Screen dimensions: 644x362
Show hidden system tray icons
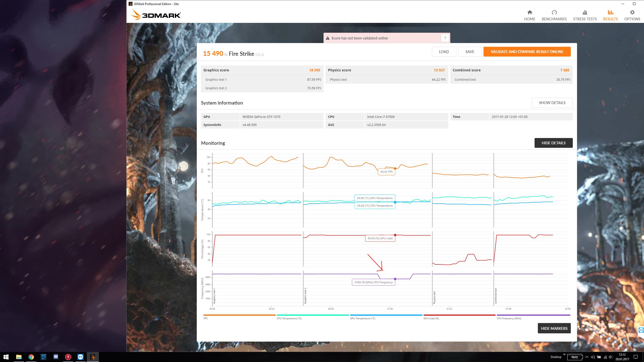point(587,357)
